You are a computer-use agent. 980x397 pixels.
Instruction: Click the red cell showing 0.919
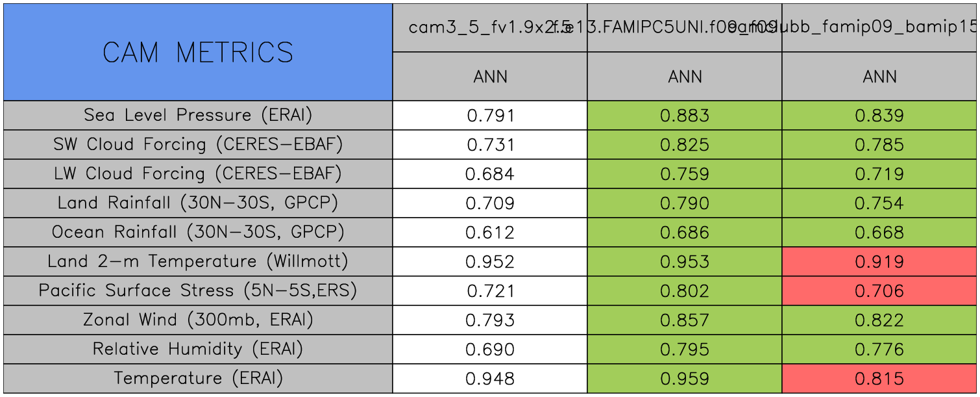pyautogui.click(x=879, y=262)
